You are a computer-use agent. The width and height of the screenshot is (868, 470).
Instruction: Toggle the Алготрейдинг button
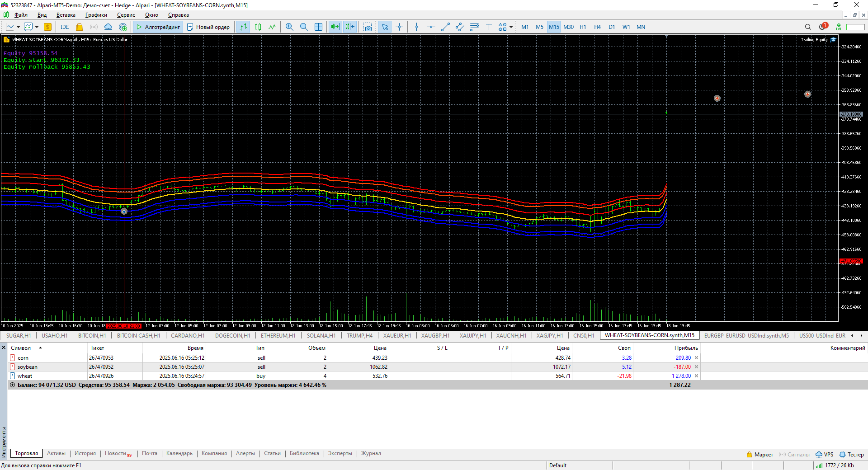pos(158,27)
